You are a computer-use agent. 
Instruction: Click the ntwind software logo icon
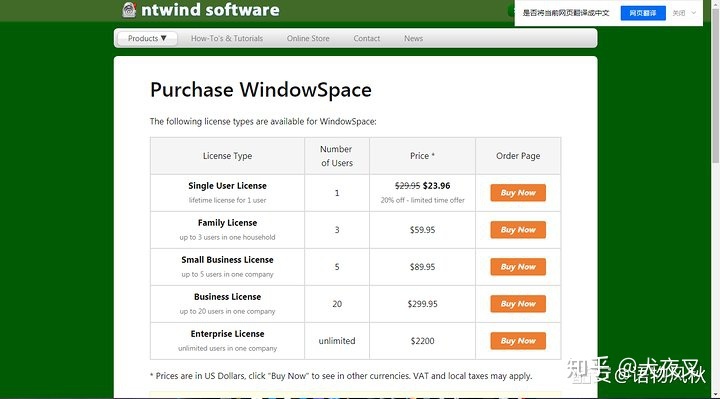(x=129, y=10)
